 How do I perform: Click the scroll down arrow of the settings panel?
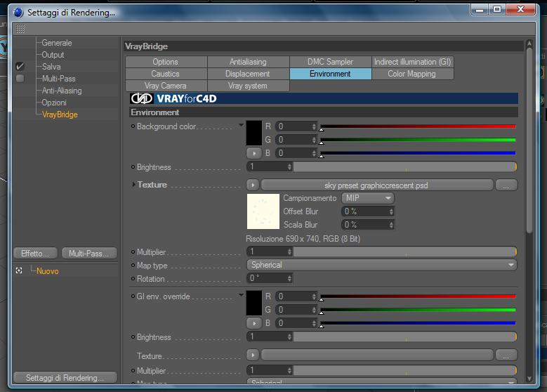(529, 379)
